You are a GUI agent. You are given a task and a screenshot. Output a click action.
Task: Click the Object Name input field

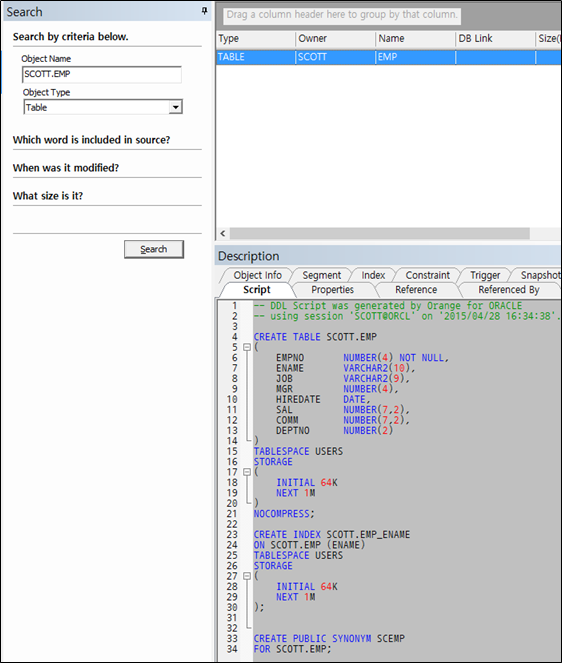[x=101, y=74]
